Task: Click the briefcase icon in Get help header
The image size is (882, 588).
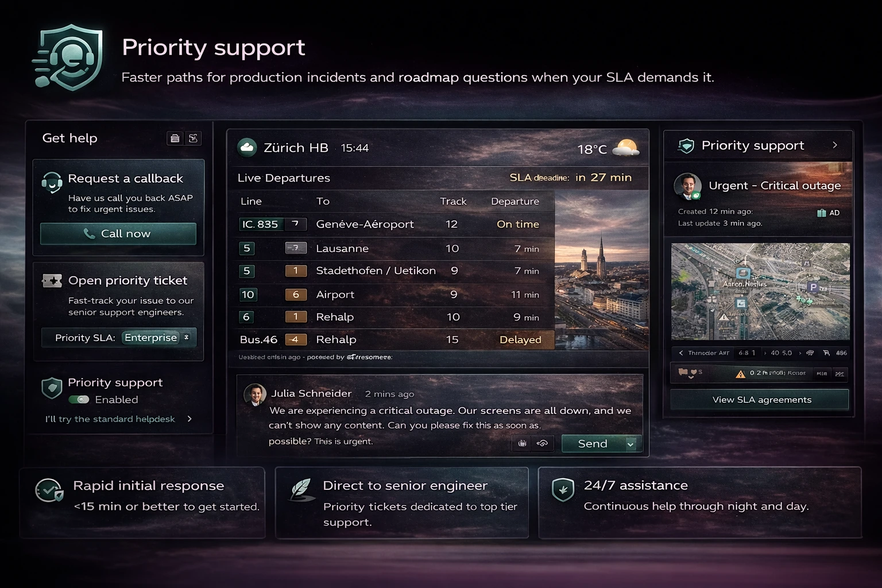Action: tap(175, 138)
